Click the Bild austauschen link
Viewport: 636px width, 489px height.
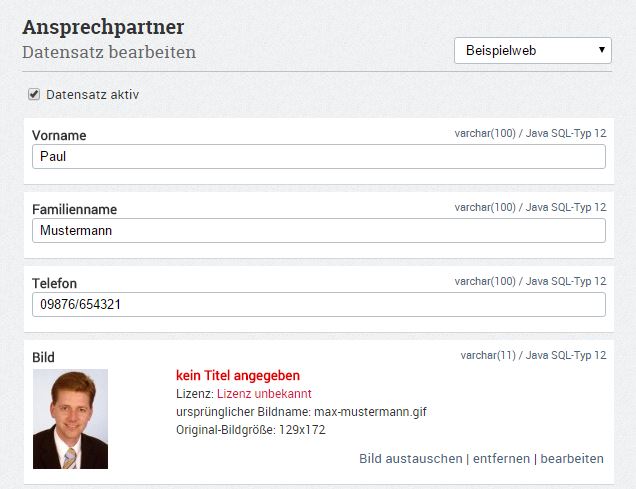point(410,459)
